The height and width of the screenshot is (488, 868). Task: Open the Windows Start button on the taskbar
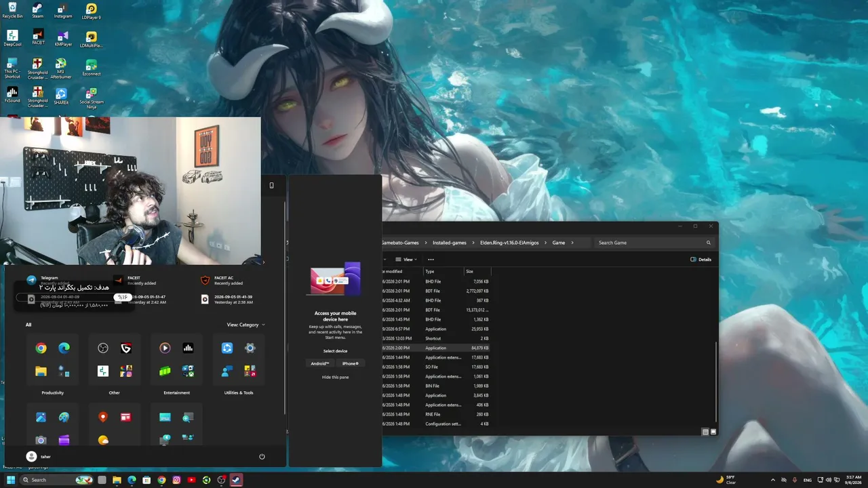click(x=11, y=480)
